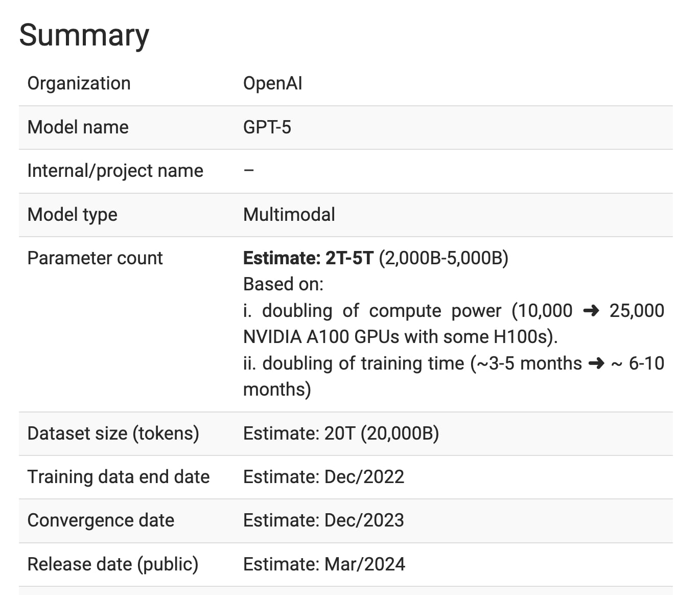Select the GPT-5 model name value
Image resolution: width=700 pixels, height=595 pixels.
tap(267, 127)
